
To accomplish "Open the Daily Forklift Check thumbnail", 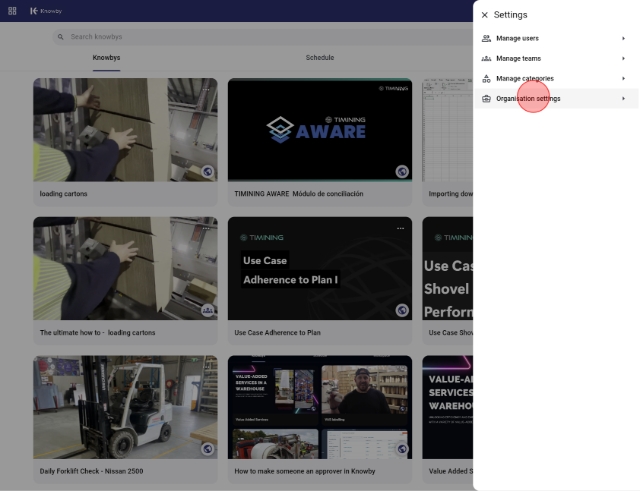I will [x=125, y=407].
